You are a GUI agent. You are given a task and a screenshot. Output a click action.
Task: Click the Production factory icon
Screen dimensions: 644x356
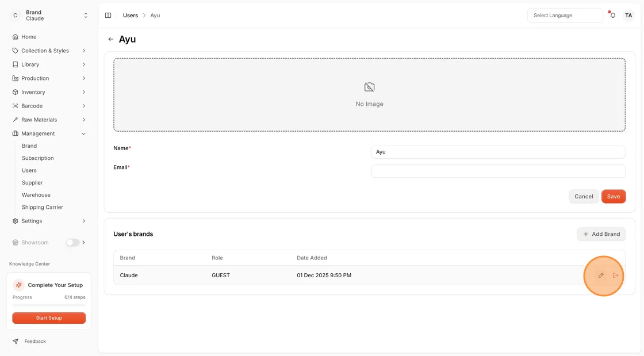coord(15,78)
